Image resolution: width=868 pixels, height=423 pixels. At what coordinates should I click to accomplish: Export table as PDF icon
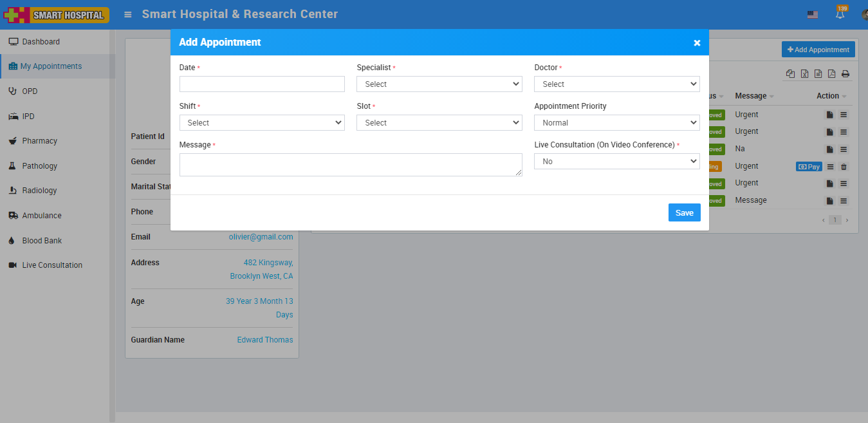pos(831,74)
